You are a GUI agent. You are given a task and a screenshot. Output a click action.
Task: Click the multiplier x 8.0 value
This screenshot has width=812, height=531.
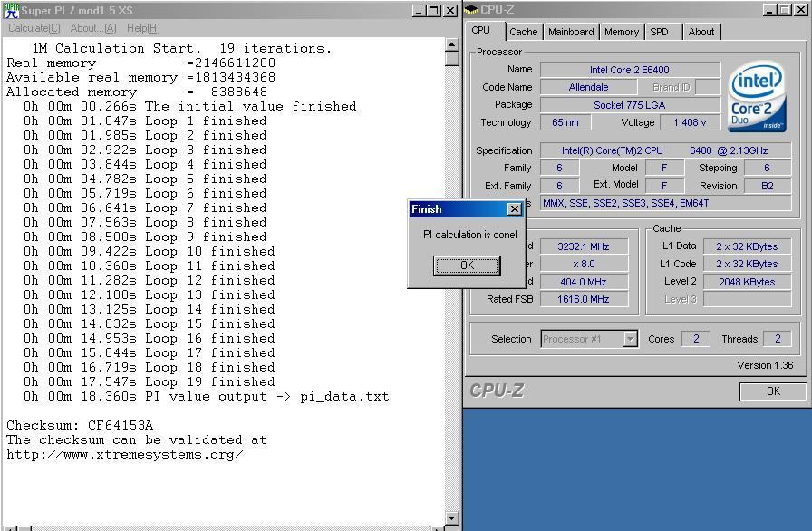click(x=584, y=264)
